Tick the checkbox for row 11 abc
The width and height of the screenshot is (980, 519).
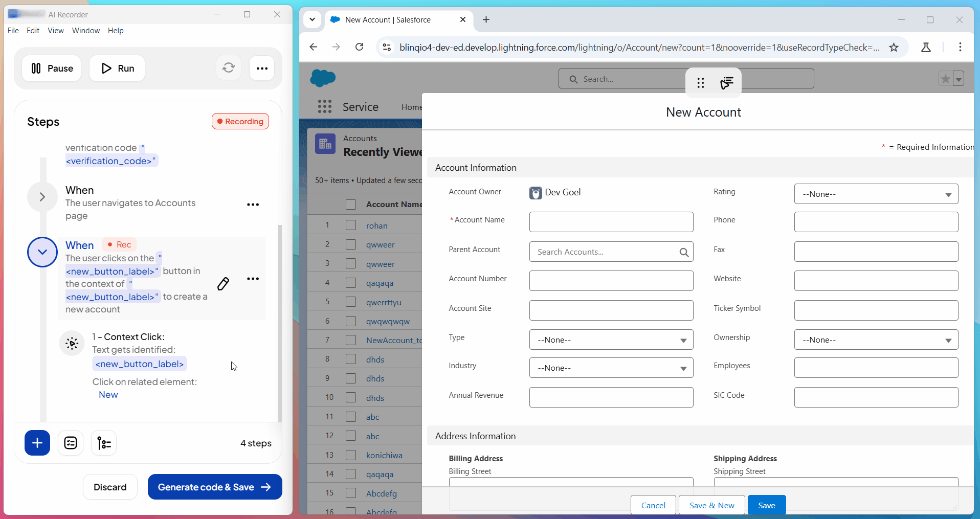pyautogui.click(x=351, y=417)
